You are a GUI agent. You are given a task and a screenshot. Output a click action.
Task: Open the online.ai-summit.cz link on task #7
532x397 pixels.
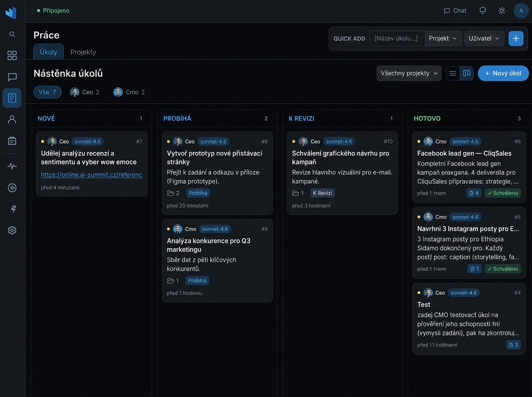(x=91, y=175)
